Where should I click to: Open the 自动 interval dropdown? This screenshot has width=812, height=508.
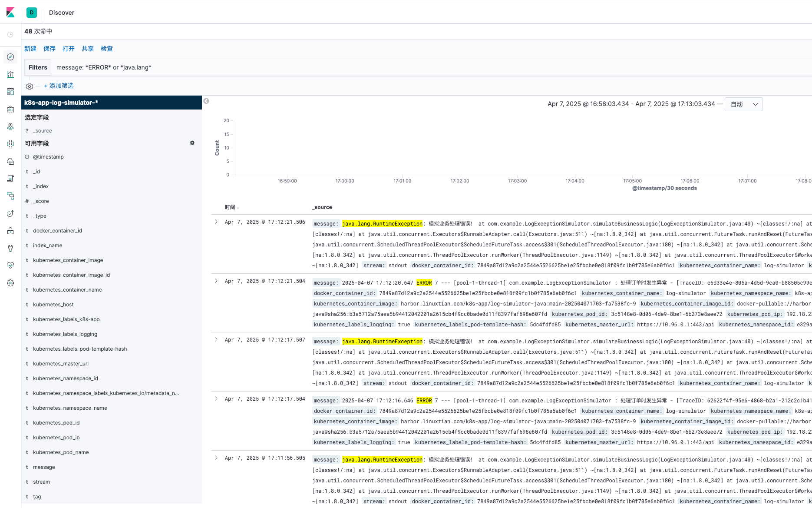743,104
